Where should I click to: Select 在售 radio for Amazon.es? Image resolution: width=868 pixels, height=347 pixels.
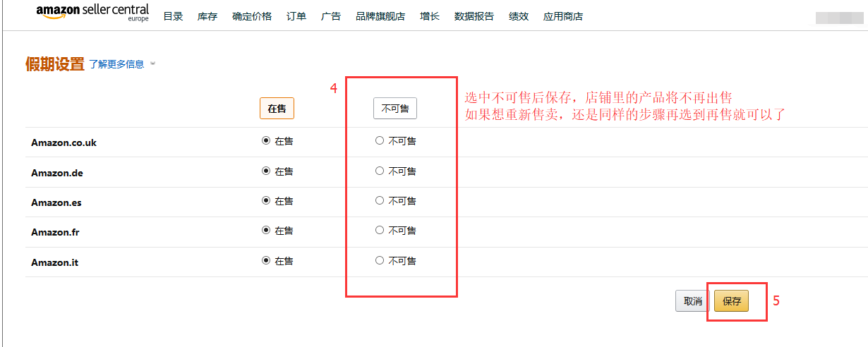click(266, 201)
